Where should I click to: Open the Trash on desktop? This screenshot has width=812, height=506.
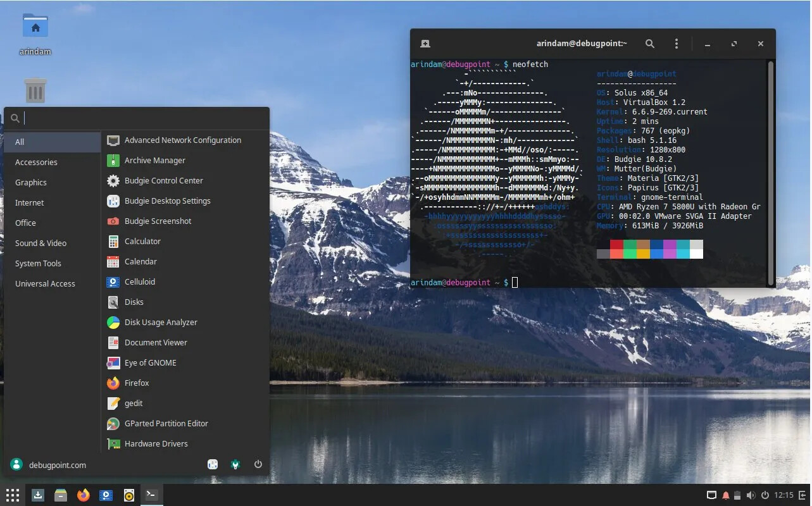35,90
